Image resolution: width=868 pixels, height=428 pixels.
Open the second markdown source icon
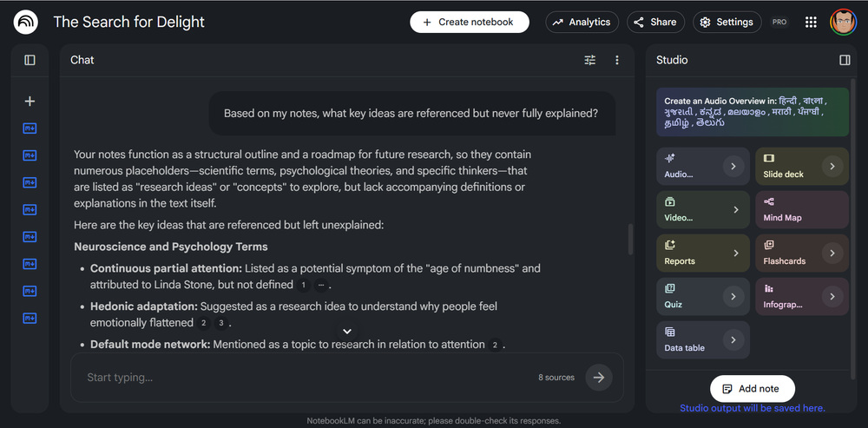pyautogui.click(x=30, y=155)
